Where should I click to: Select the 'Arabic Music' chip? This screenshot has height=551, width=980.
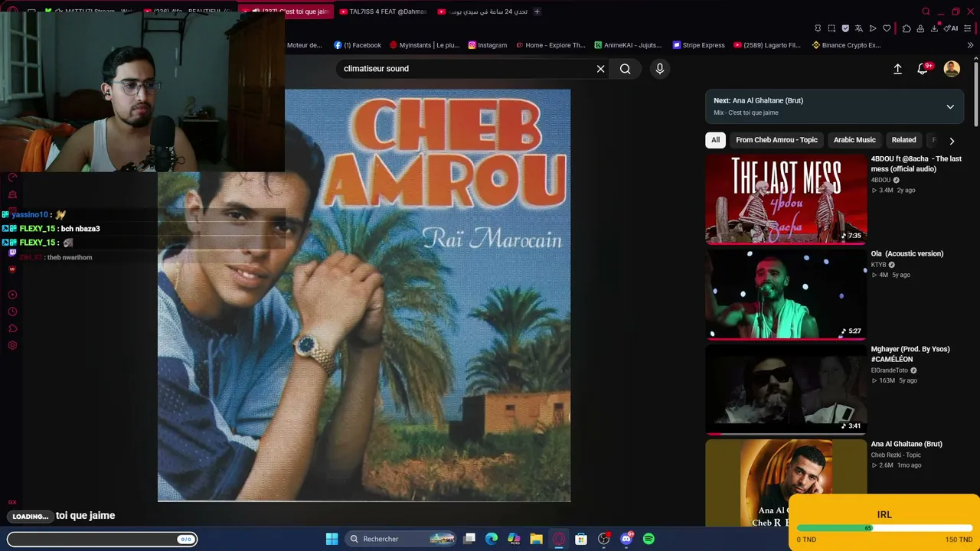pos(854,140)
